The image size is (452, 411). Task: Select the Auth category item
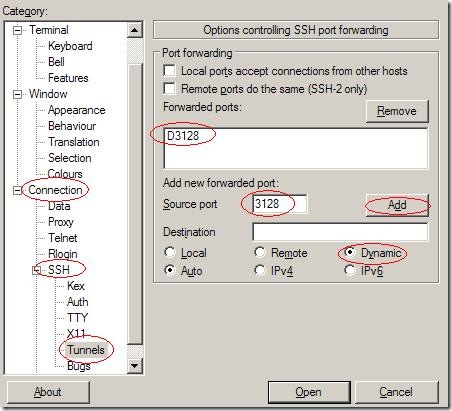78,302
